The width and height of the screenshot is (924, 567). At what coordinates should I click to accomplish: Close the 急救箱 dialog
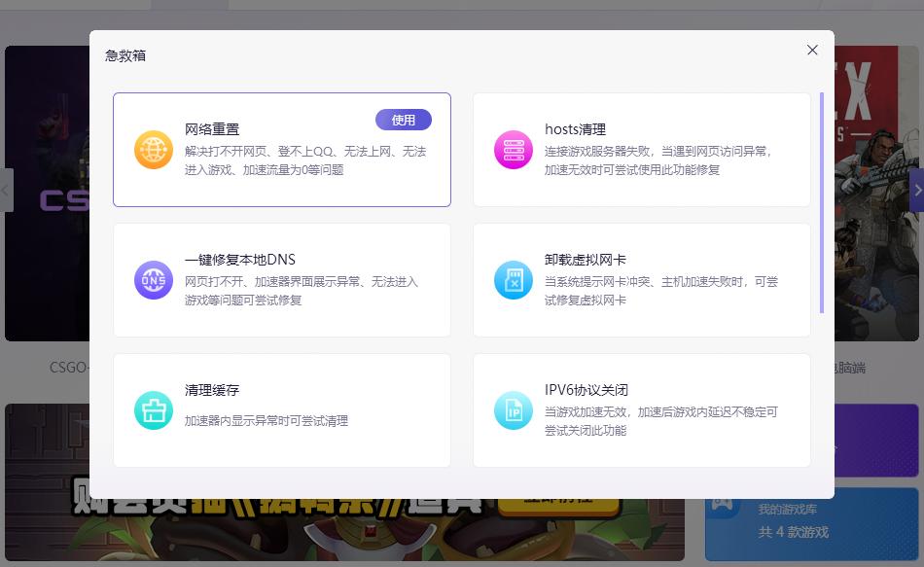tap(812, 50)
